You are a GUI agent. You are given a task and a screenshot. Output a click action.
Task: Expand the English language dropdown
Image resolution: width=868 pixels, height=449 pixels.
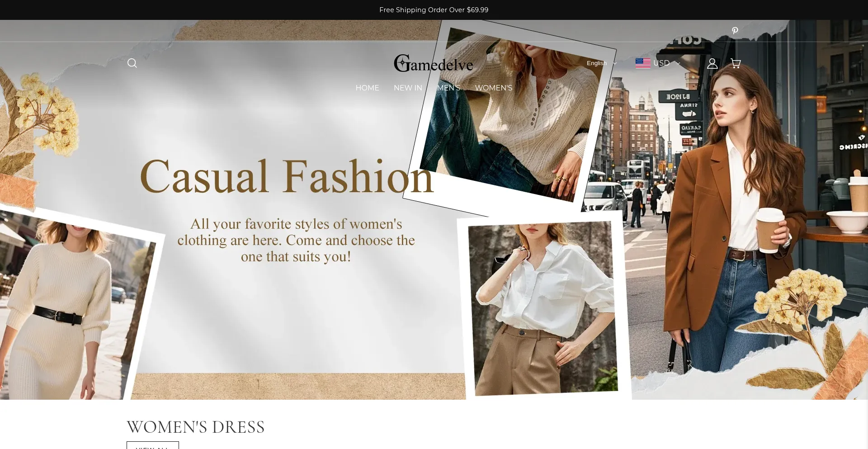coord(601,63)
